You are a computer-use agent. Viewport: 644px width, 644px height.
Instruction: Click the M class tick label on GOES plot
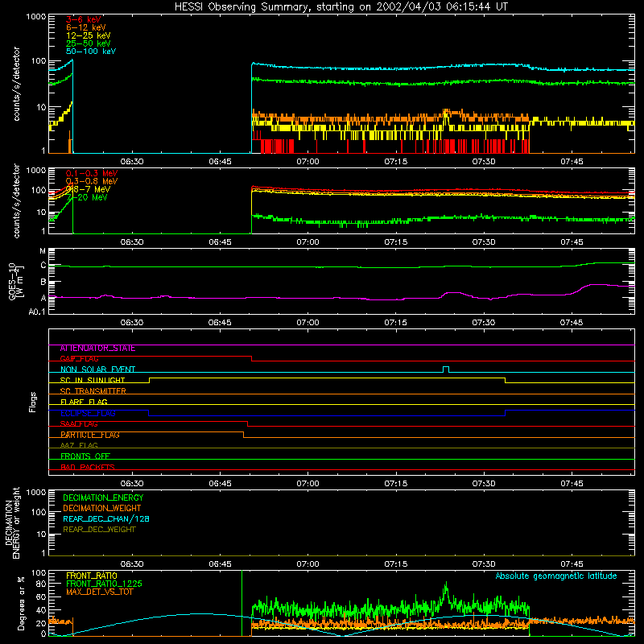point(43,251)
